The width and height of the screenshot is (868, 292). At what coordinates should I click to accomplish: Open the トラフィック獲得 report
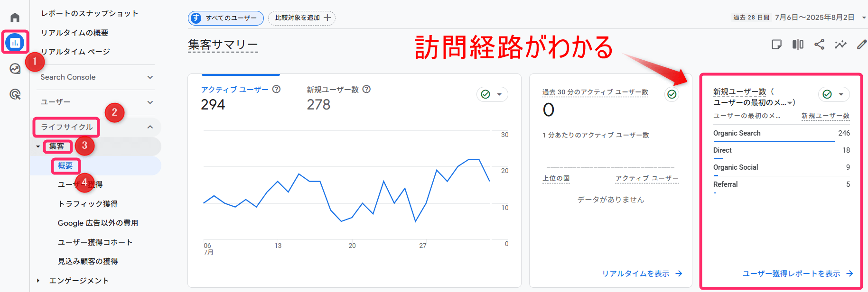tap(88, 204)
